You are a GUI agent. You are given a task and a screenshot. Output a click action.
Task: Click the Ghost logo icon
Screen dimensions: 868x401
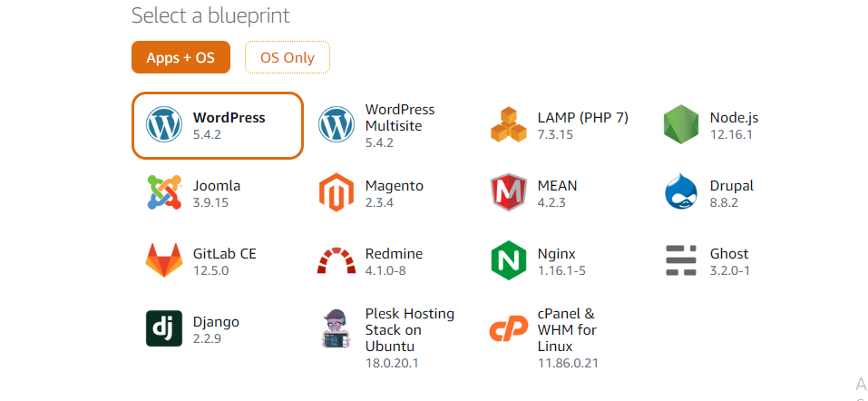coord(680,260)
